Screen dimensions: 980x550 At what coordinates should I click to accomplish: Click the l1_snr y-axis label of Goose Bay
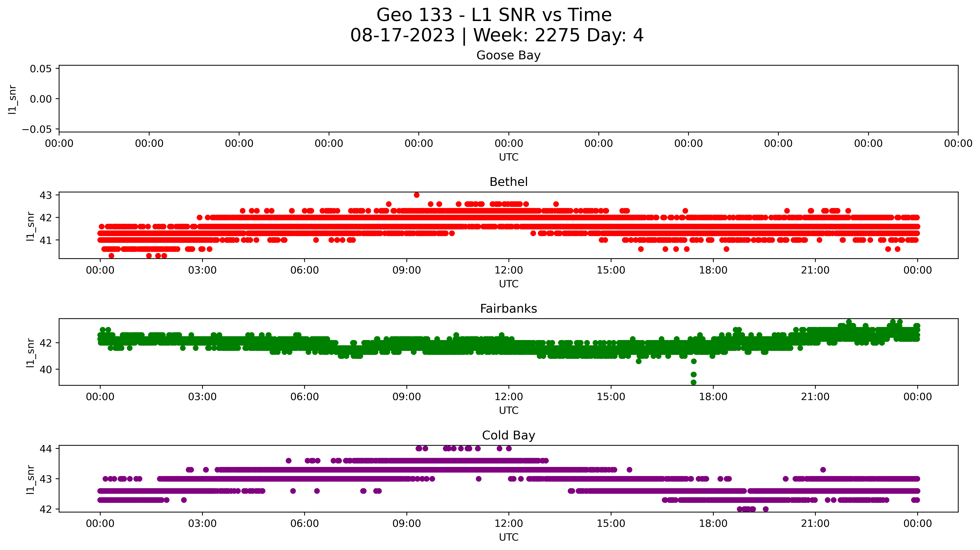[x=13, y=99]
